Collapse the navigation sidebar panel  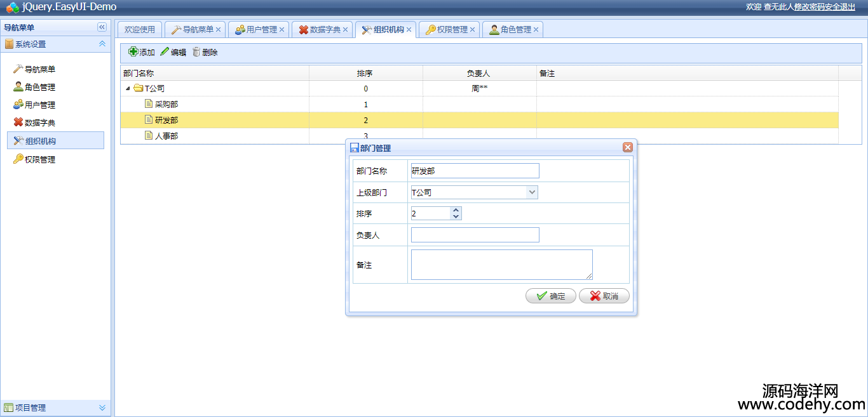click(102, 27)
